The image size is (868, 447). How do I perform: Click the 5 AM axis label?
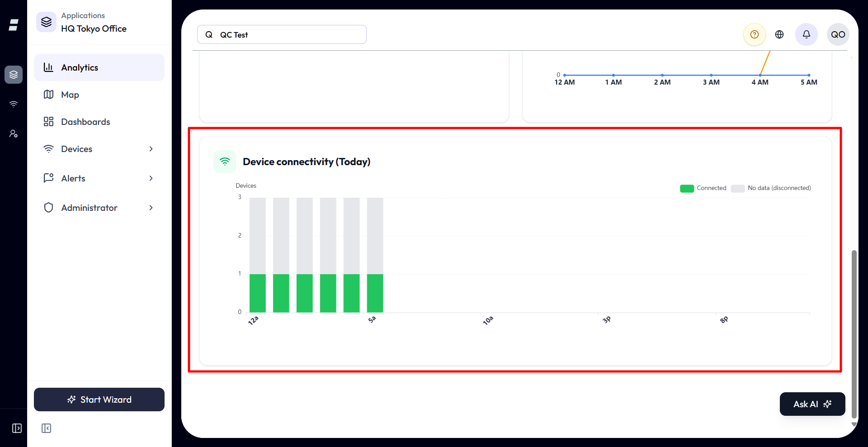click(x=809, y=82)
